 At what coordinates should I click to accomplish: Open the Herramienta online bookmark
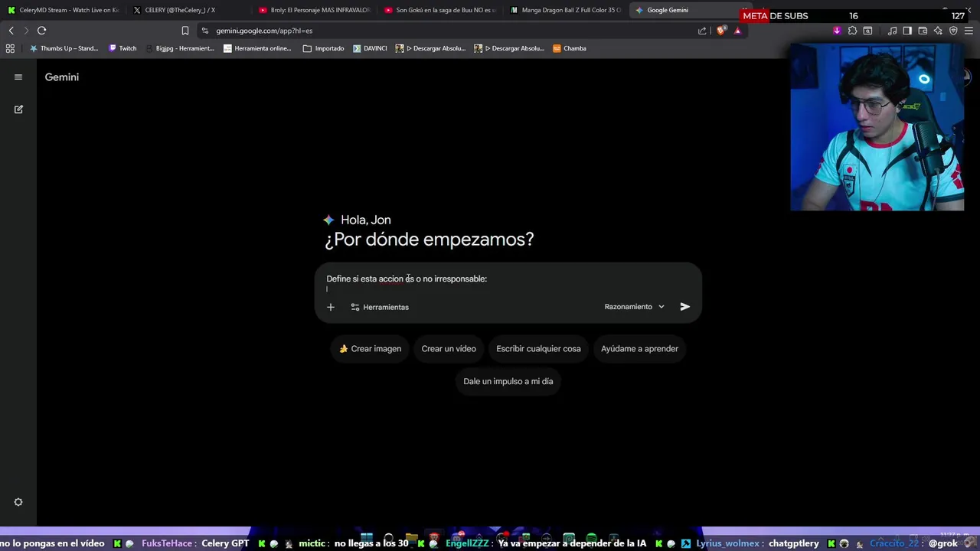257,48
